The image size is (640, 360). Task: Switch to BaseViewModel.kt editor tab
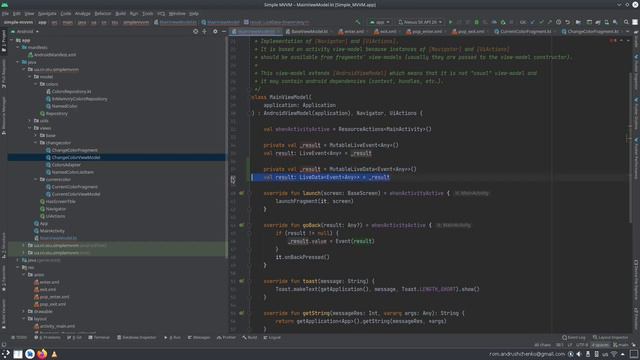pos(309,31)
